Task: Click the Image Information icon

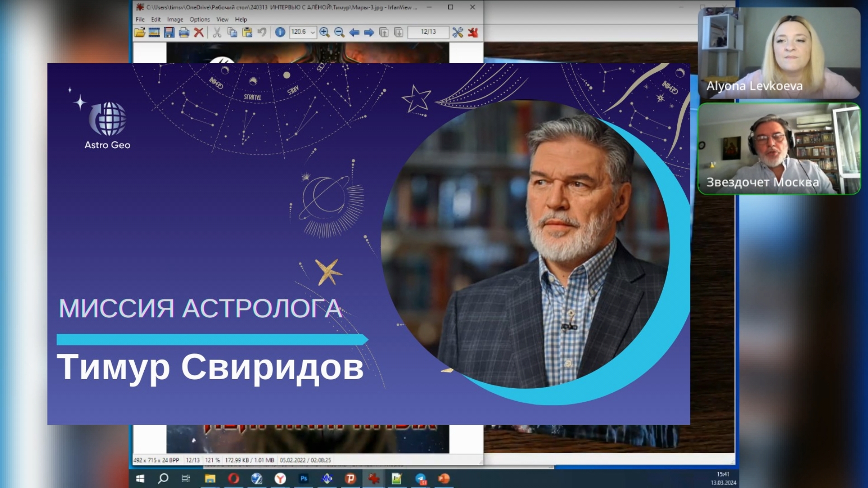Action: [280, 32]
